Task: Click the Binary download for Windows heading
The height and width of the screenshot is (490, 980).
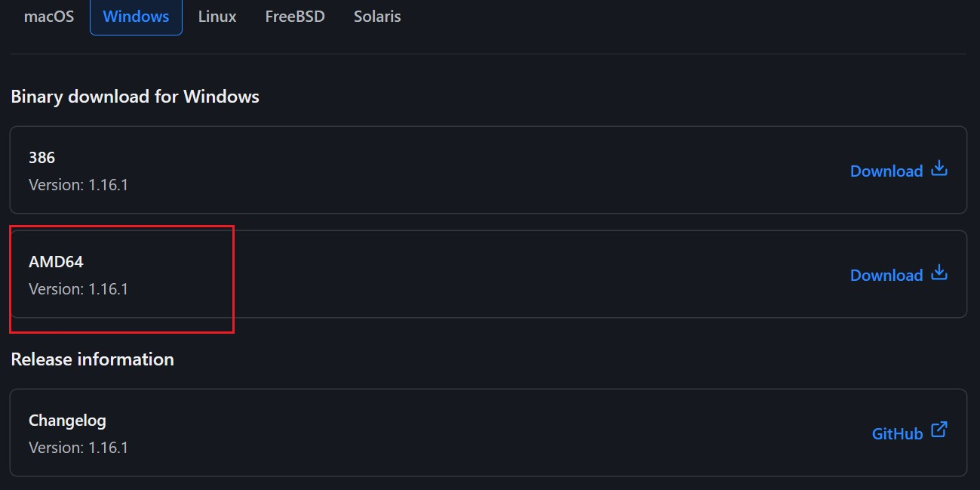Action: pyautogui.click(x=135, y=97)
